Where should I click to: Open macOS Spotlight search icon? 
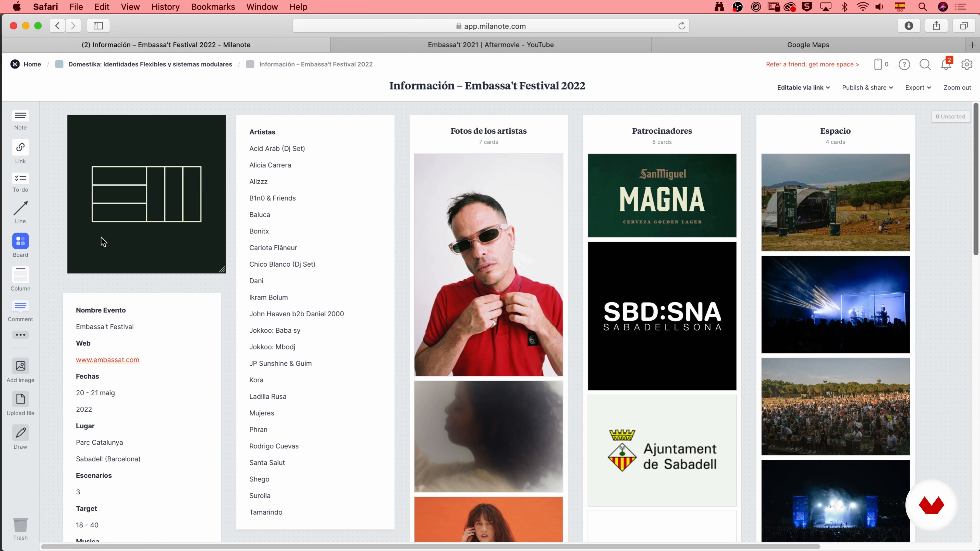(x=922, y=7)
